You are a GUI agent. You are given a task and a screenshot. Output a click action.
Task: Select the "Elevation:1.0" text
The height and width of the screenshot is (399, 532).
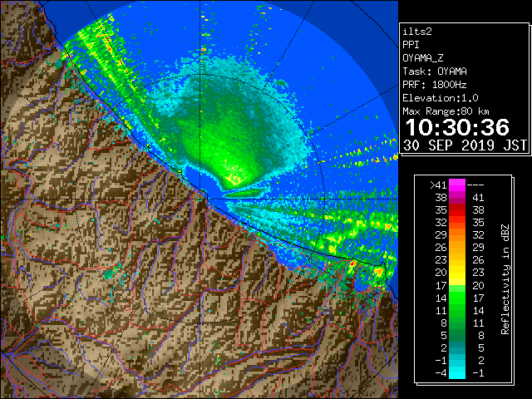point(441,98)
